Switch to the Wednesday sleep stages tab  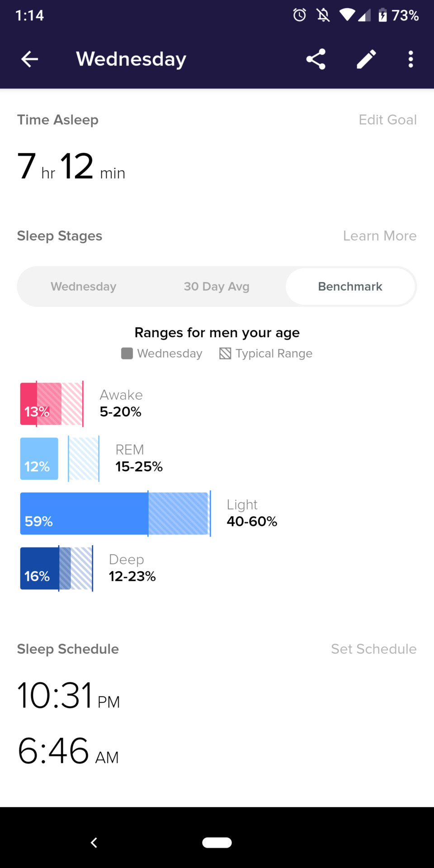(x=84, y=287)
